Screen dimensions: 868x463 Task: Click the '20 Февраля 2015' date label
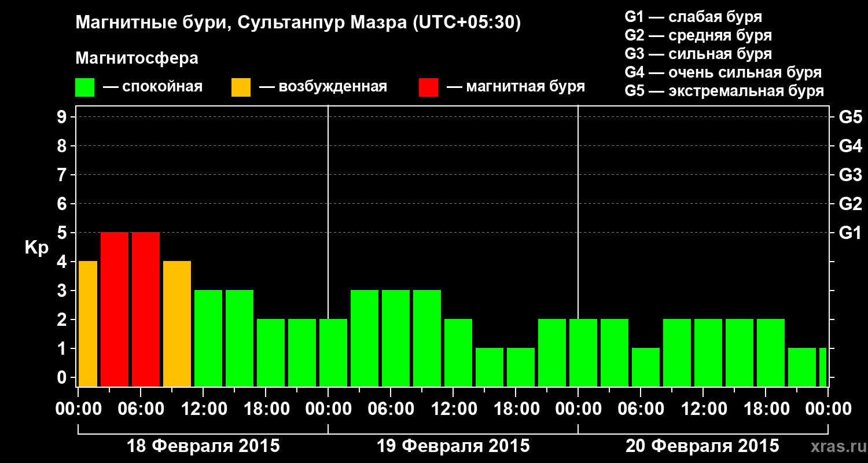[703, 446]
